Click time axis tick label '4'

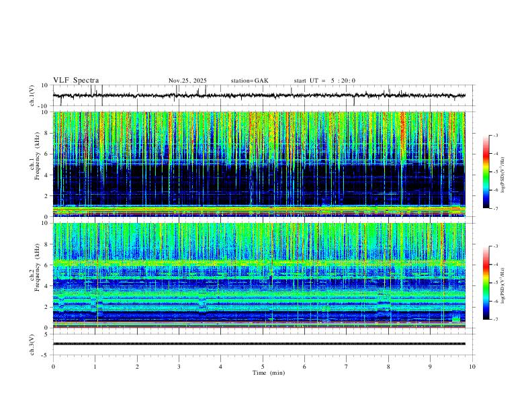220,367
